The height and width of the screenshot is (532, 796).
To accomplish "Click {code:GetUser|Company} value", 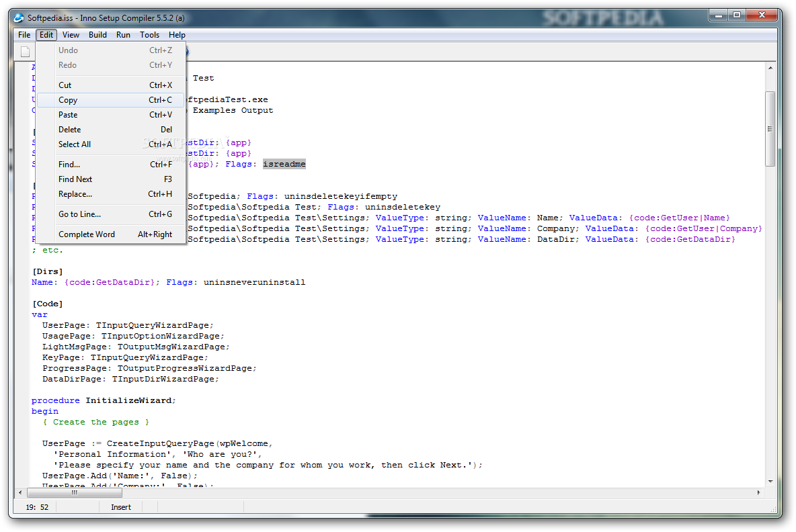I will pos(704,228).
